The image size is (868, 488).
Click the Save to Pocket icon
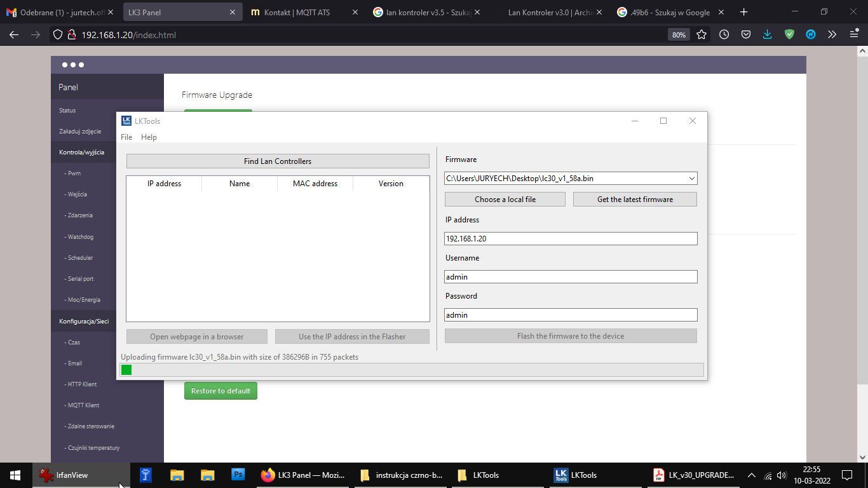(x=746, y=35)
